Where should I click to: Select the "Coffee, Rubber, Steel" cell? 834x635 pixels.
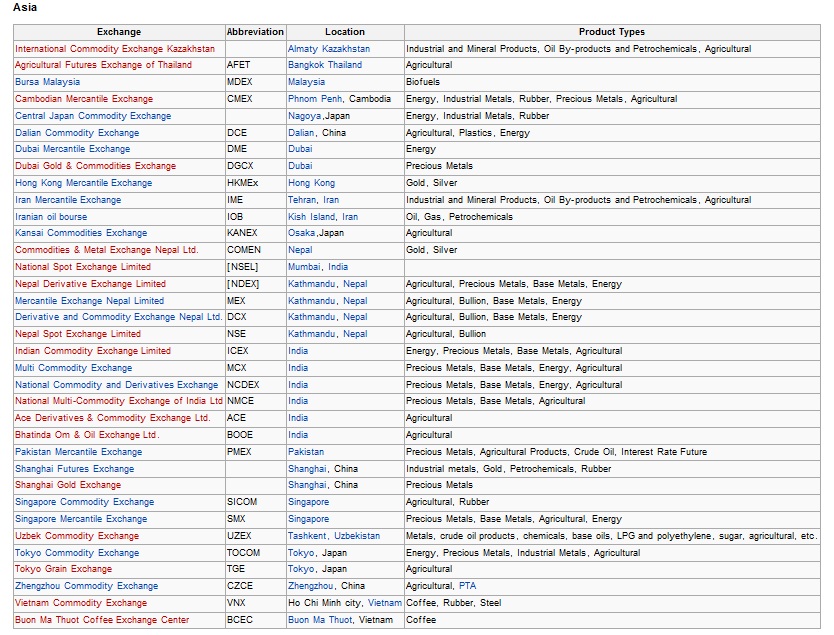tap(612, 603)
